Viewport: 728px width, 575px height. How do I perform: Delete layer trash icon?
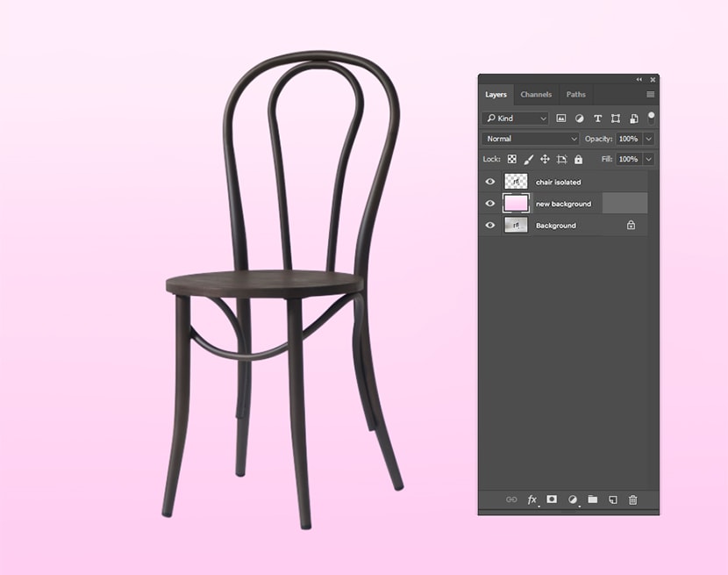(x=632, y=500)
